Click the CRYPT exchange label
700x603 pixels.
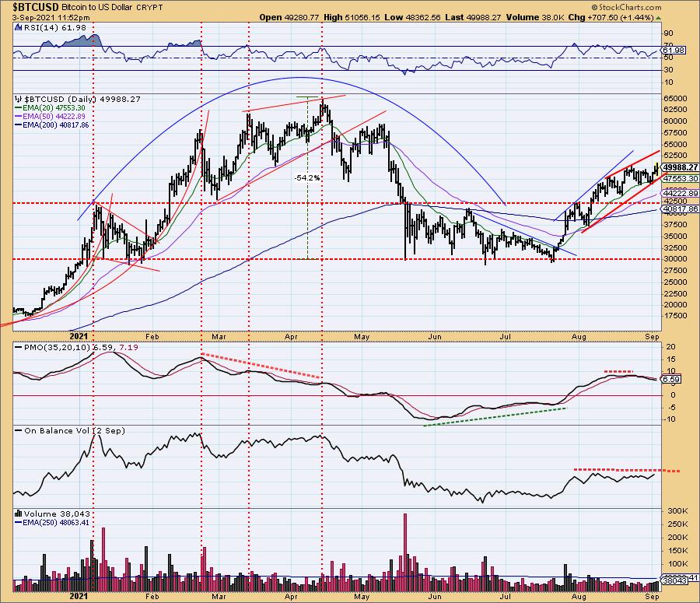149,8
